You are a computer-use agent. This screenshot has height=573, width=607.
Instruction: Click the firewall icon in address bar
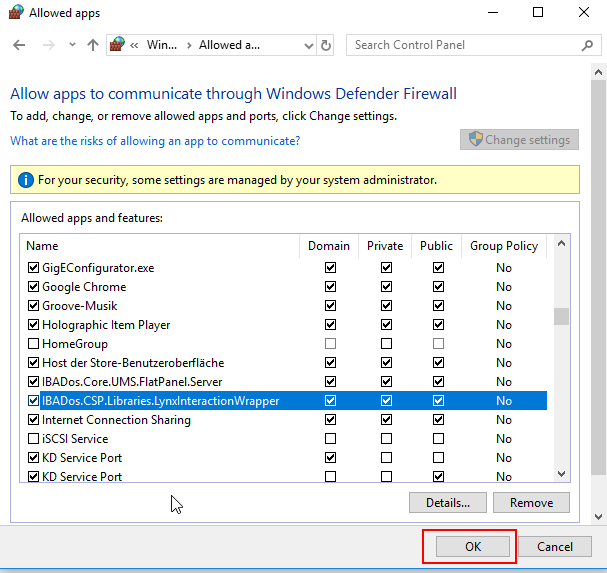click(x=117, y=44)
